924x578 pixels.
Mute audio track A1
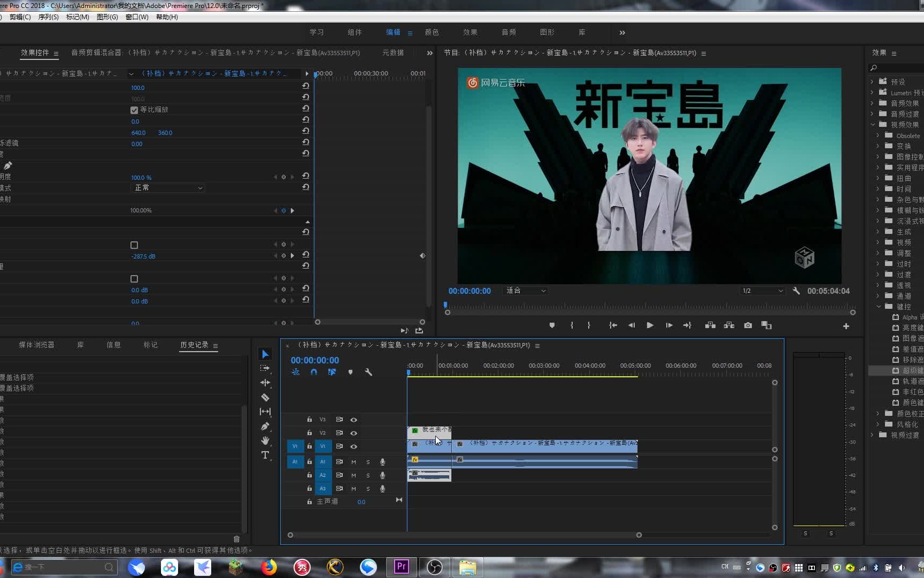click(353, 462)
